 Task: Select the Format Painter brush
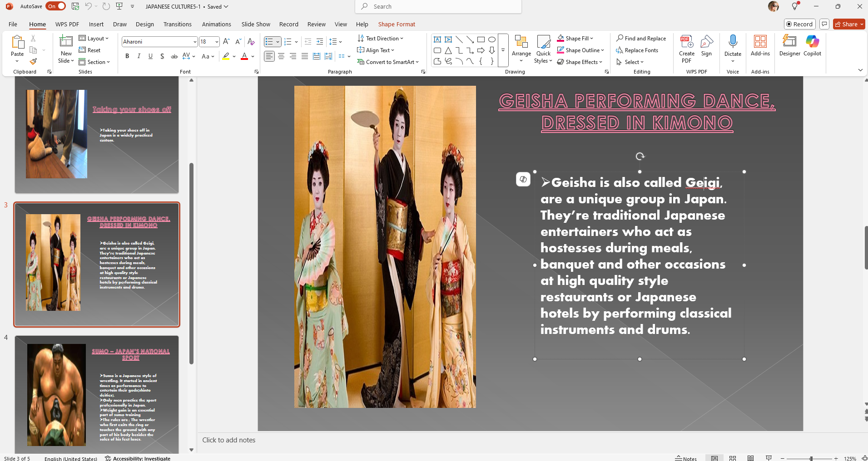click(33, 61)
